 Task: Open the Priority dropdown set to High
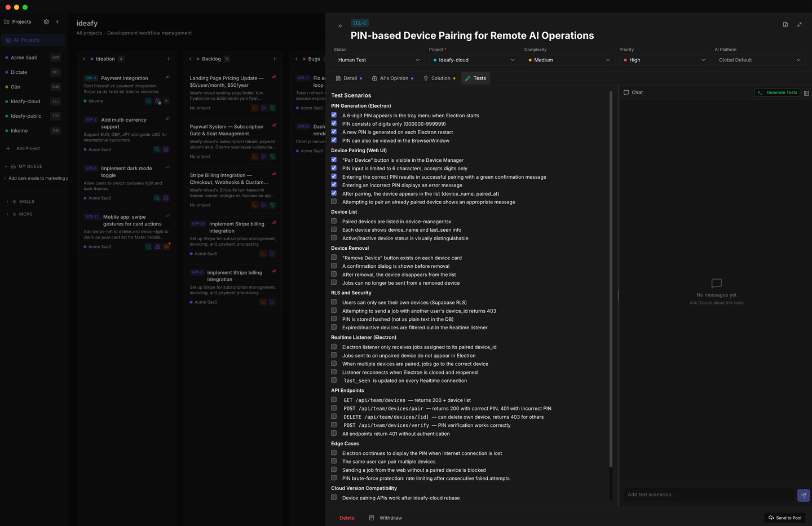(x=664, y=60)
